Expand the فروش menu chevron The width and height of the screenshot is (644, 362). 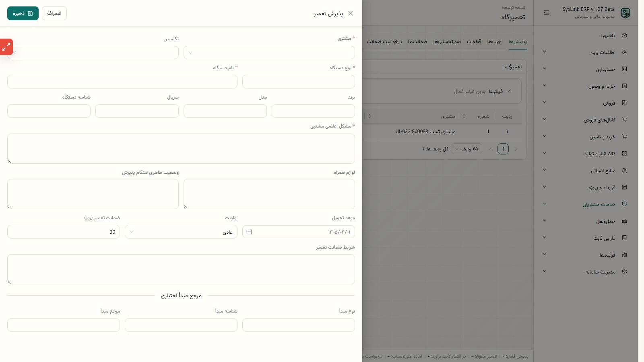[544, 102]
